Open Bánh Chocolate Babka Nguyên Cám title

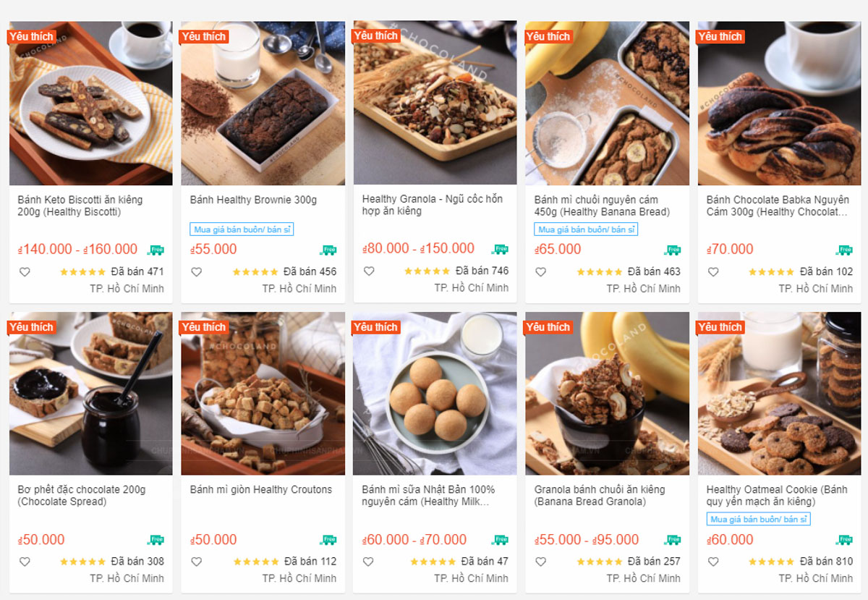coord(778,206)
